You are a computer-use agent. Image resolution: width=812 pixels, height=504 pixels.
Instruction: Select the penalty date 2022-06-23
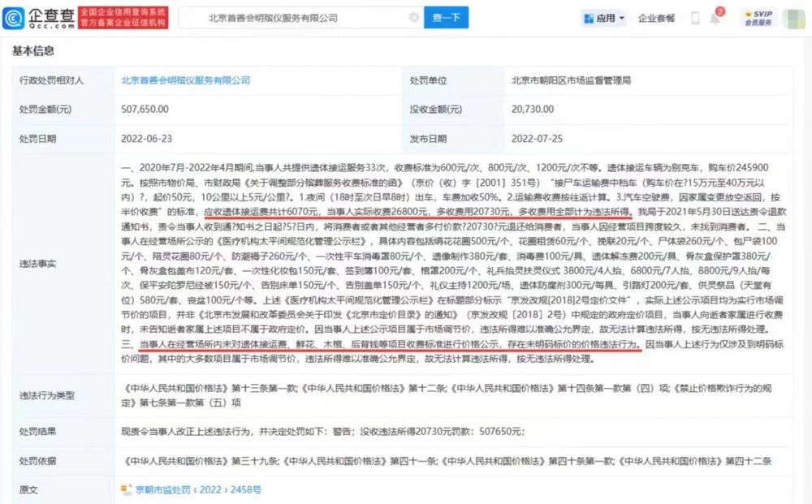(146, 139)
